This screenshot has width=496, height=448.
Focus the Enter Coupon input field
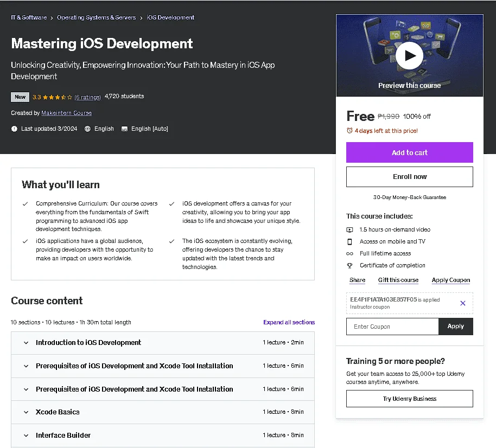[392, 327]
